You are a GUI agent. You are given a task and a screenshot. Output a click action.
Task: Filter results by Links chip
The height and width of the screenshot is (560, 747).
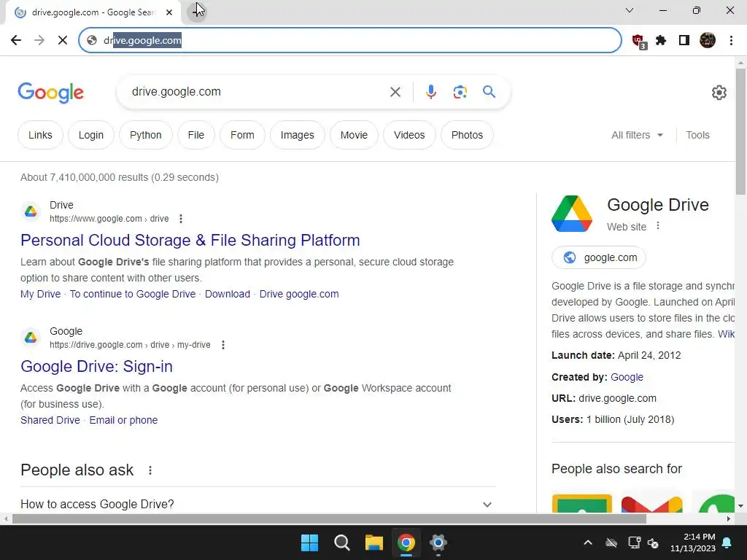40,135
